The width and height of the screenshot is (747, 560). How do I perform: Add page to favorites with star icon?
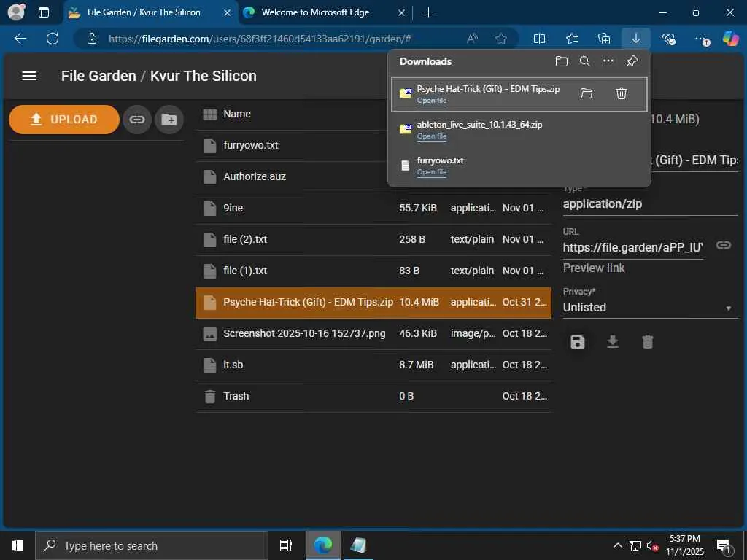(x=500, y=39)
